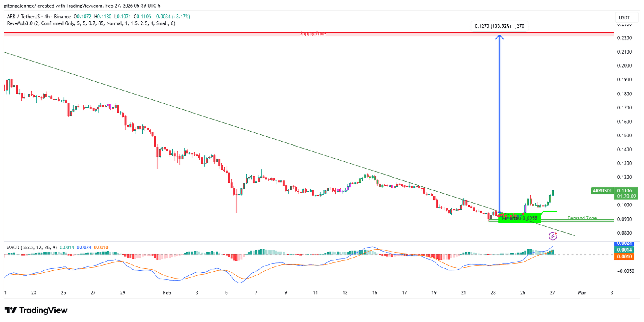Click the Feb label on time axis
Image resolution: width=644 pixels, height=322 pixels.
(x=167, y=293)
